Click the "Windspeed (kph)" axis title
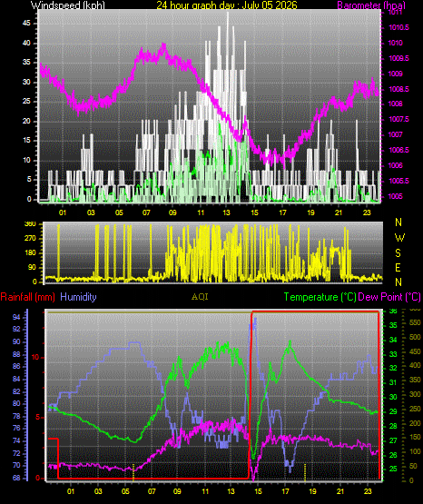Screen dimensions: 423x504 68,5
